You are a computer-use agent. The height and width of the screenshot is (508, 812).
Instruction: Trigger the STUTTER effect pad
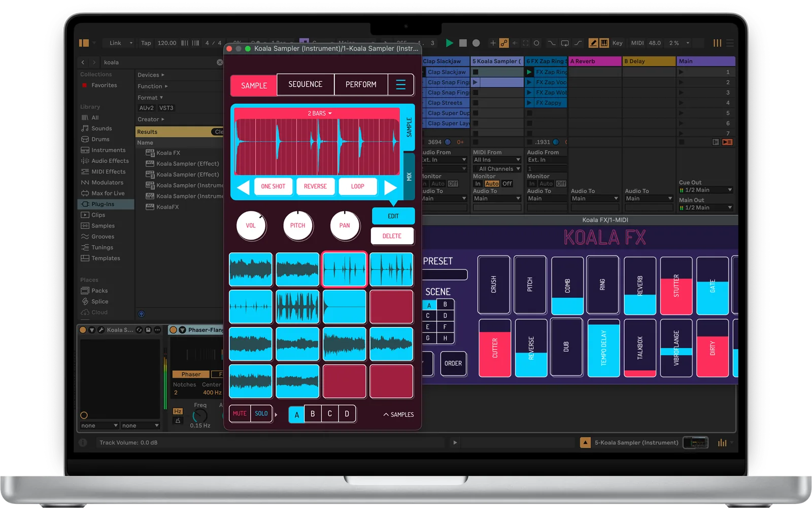676,285
